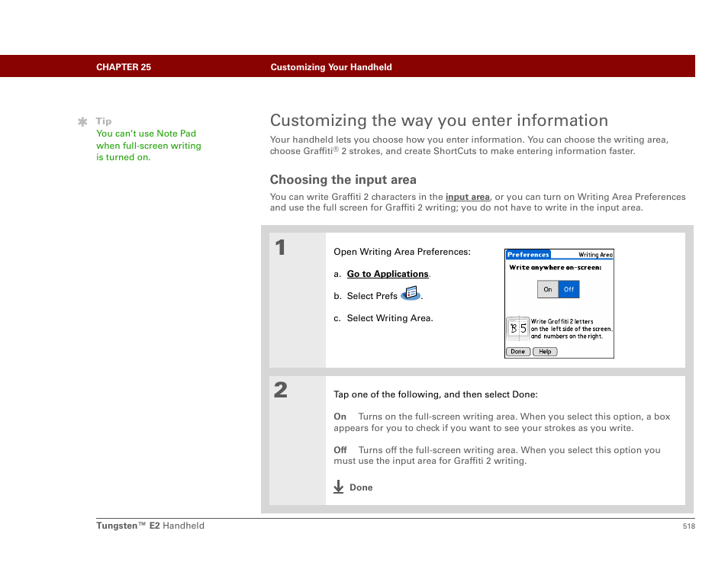Click the 'Write Graffiti 2 letters' description
The width and height of the screenshot is (728, 563).
(572, 329)
